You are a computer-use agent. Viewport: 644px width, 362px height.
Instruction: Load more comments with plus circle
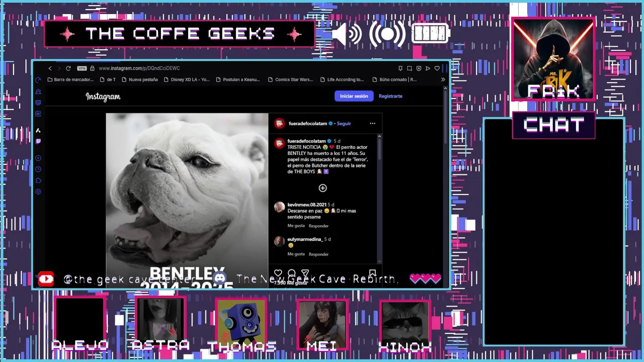(323, 188)
